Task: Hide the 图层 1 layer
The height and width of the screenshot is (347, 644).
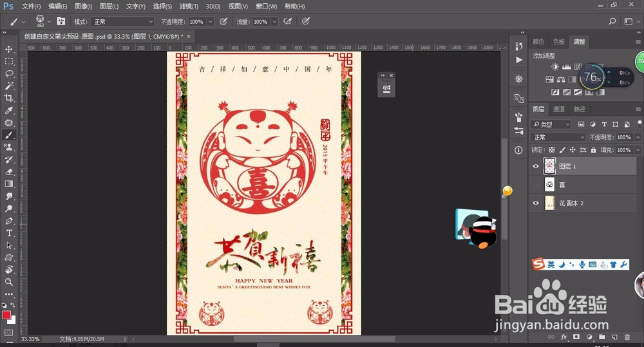Action: [x=536, y=166]
